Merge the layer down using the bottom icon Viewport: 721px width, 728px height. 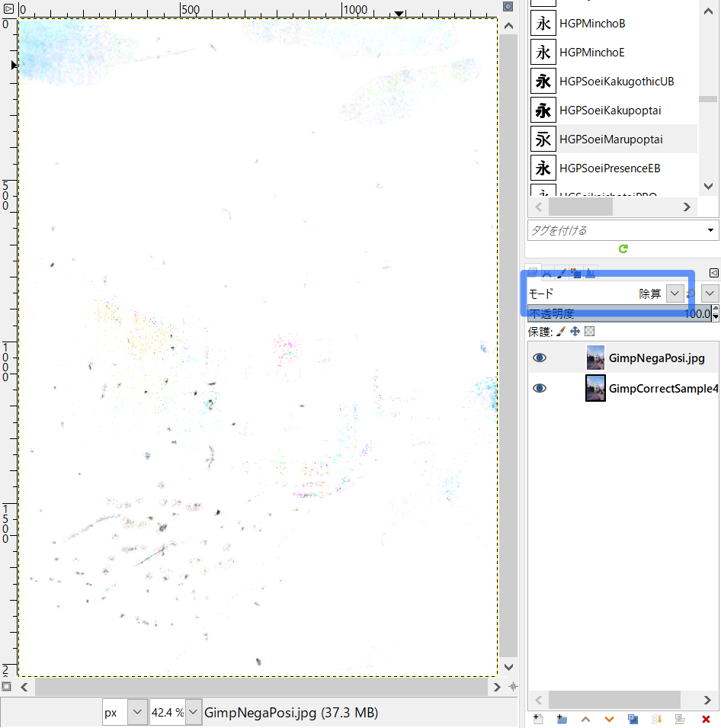coord(656,719)
